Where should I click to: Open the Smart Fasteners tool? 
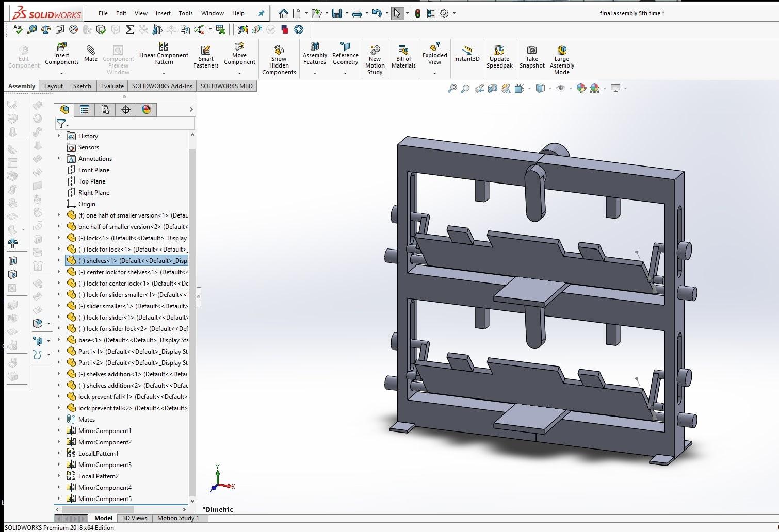(205, 54)
